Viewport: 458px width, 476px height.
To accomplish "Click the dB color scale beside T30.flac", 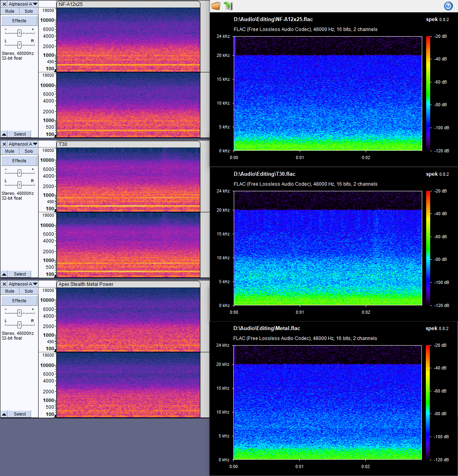I will (428, 248).
